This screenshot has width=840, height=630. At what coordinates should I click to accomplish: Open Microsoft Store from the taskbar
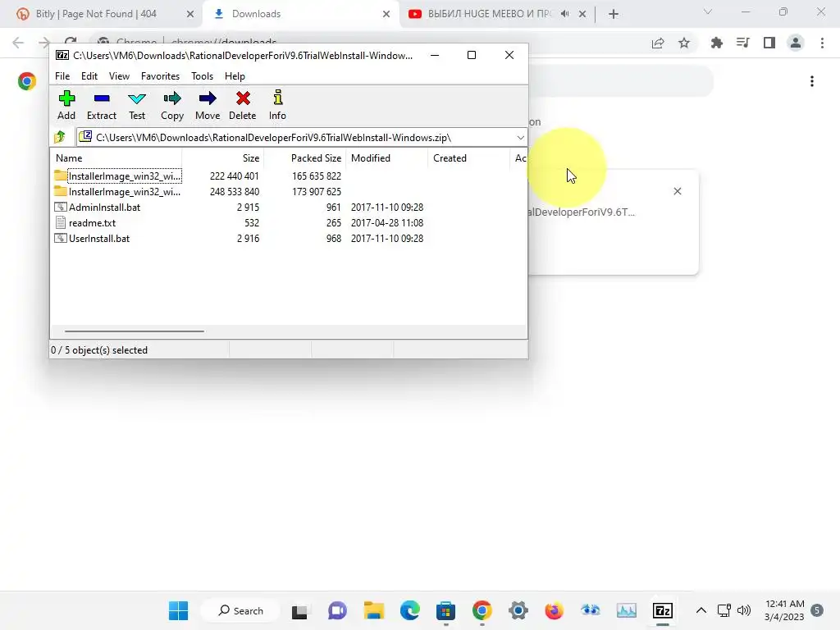click(445, 610)
